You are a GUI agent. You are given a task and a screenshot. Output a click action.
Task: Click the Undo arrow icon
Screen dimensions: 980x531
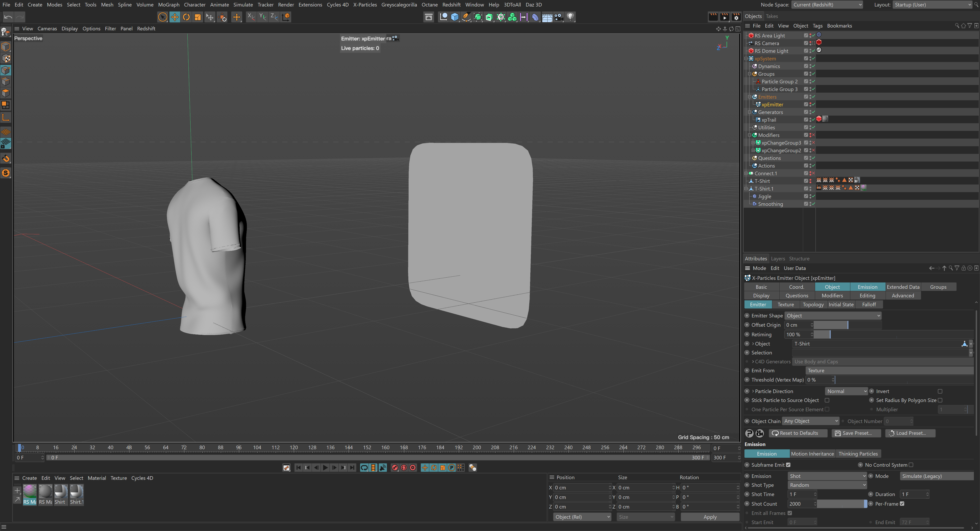pyautogui.click(x=8, y=17)
